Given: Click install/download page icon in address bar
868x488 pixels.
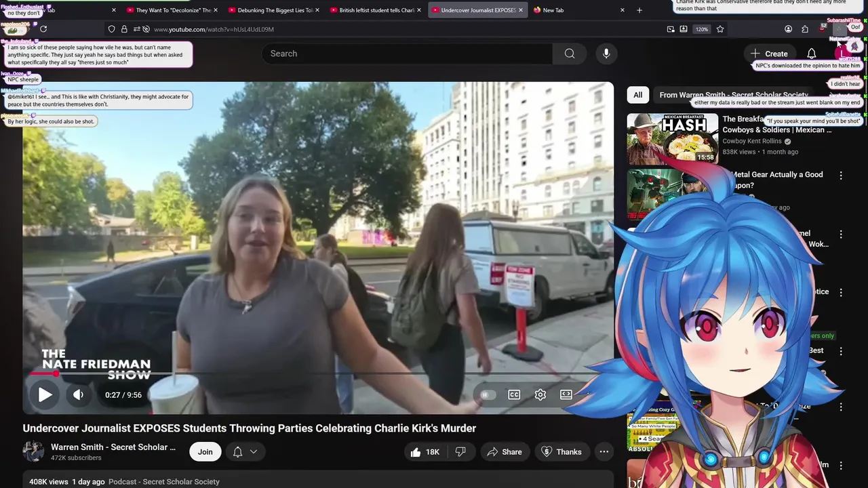Looking at the screenshot, I should coord(684,29).
